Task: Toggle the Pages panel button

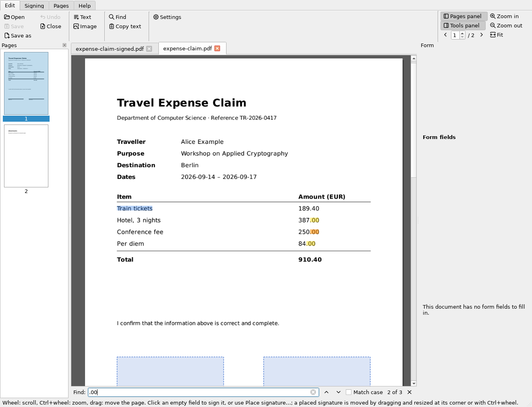Action: (463, 16)
